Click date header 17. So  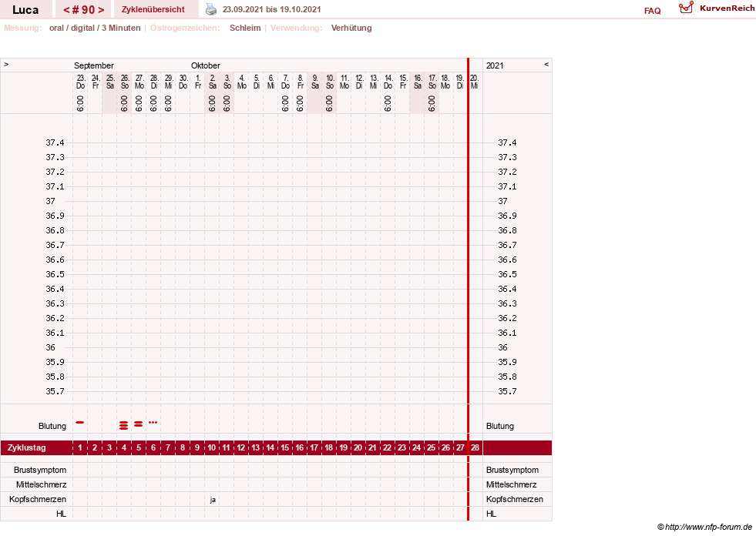[x=432, y=82]
